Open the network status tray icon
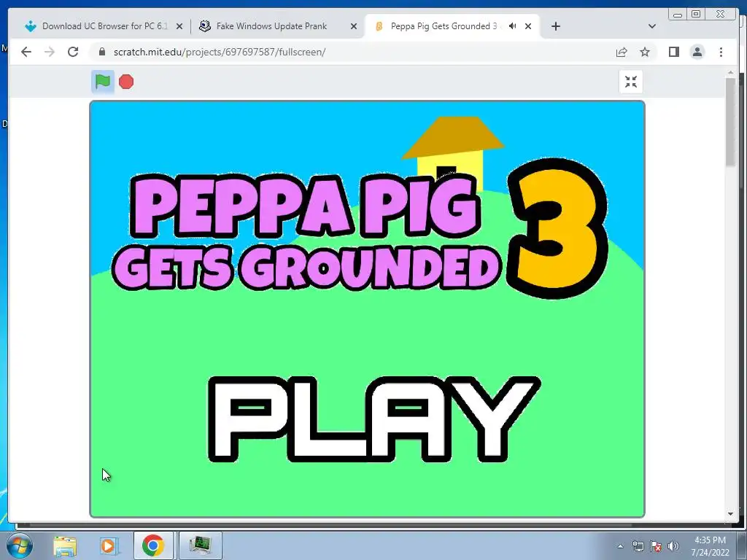This screenshot has width=747, height=560. pos(638,546)
